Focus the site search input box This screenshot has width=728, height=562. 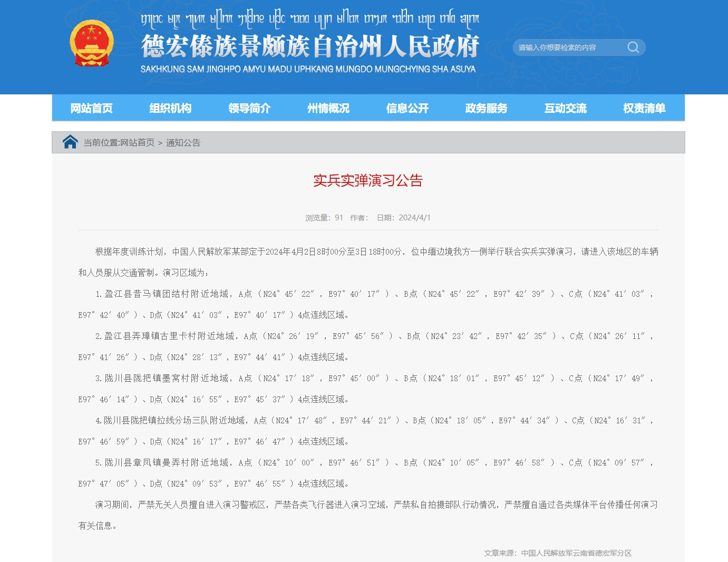click(569, 47)
